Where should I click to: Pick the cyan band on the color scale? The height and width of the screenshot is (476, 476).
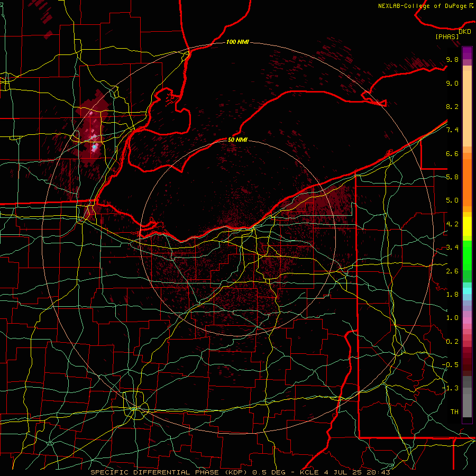467,291
